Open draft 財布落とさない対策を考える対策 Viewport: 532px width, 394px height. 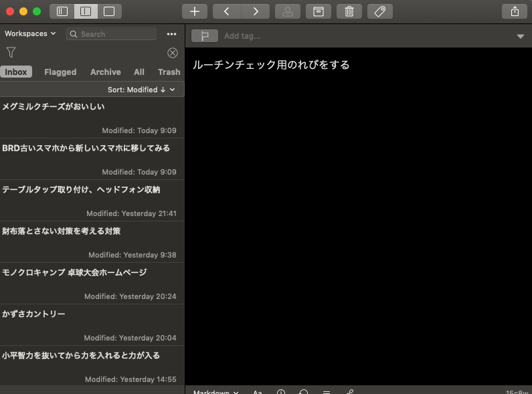tap(92, 241)
